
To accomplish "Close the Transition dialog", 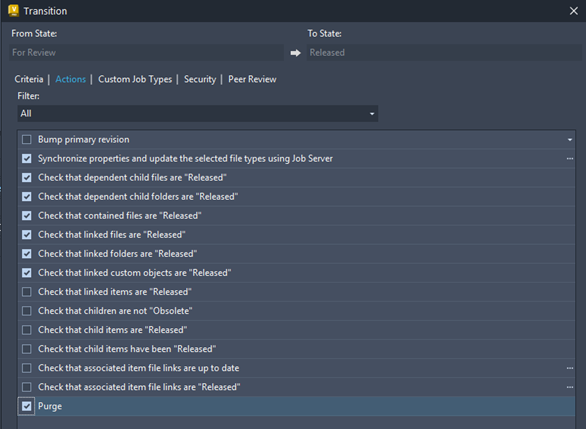I will [574, 11].
